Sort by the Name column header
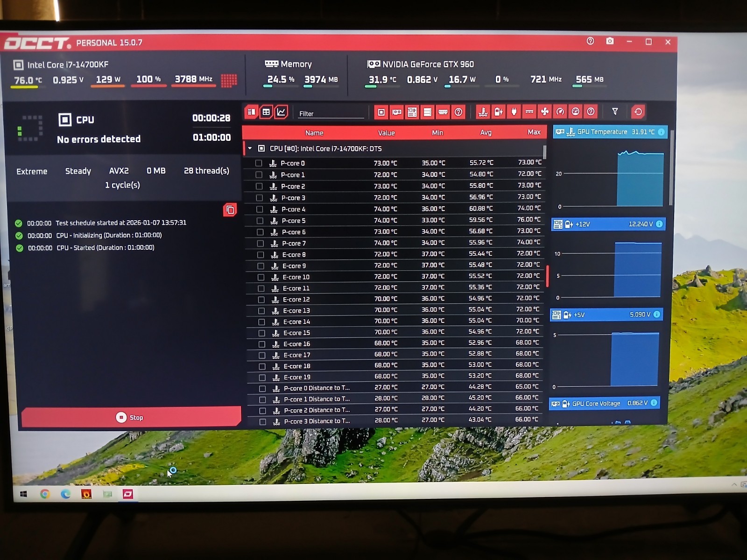Image resolution: width=747 pixels, height=560 pixels. 314,133
